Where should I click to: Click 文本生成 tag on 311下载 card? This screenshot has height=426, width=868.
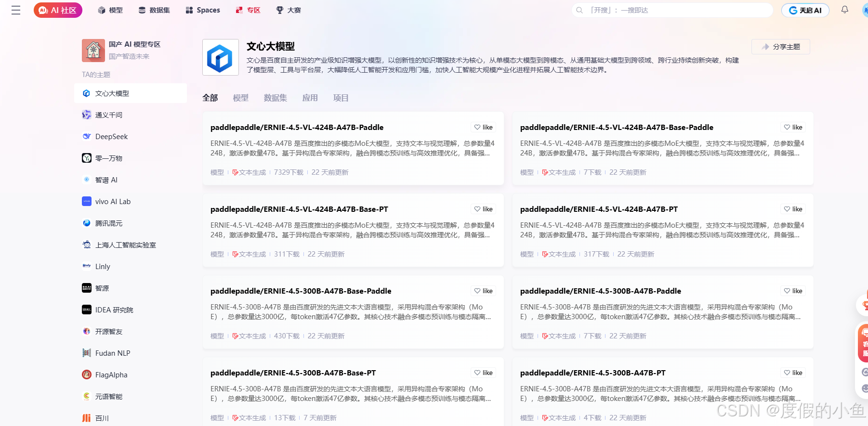[x=249, y=254]
